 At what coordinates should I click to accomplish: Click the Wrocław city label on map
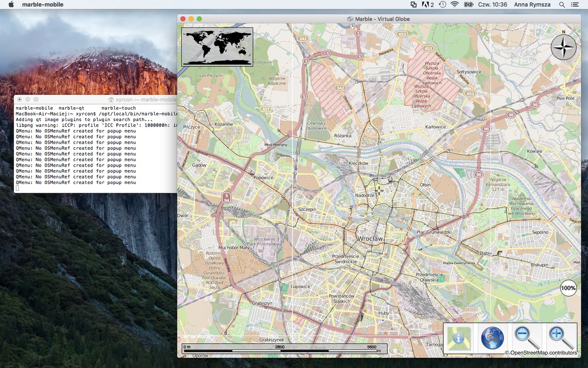coord(370,239)
